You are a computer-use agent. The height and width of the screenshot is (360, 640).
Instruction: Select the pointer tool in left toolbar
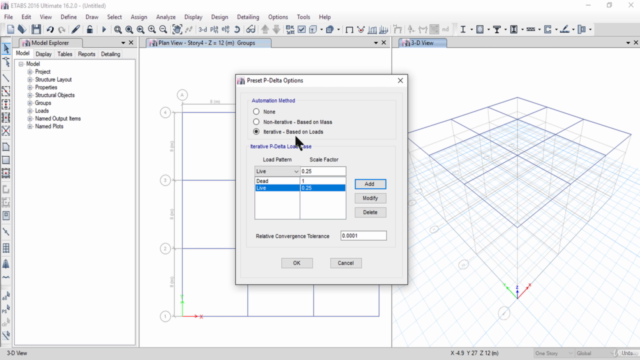pos(6,49)
